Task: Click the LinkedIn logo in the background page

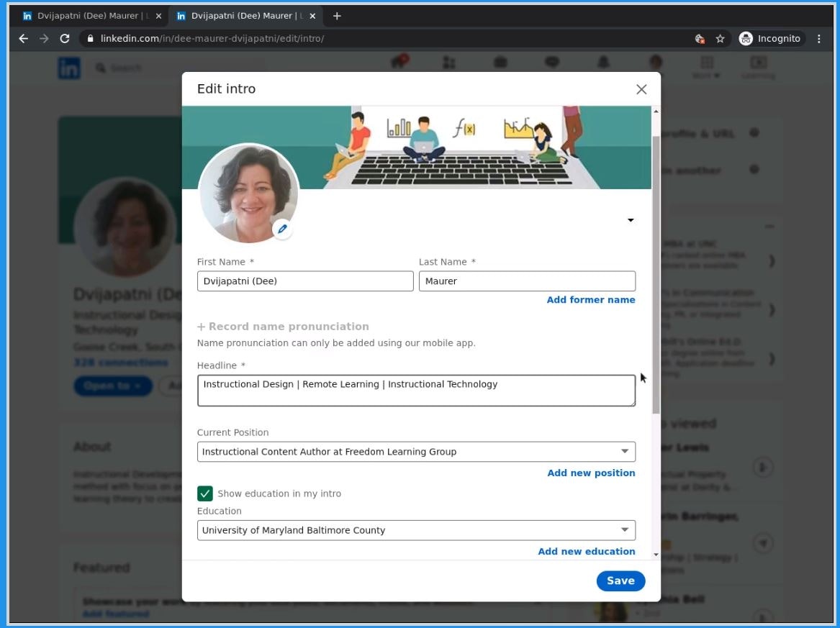Action: 69,68
